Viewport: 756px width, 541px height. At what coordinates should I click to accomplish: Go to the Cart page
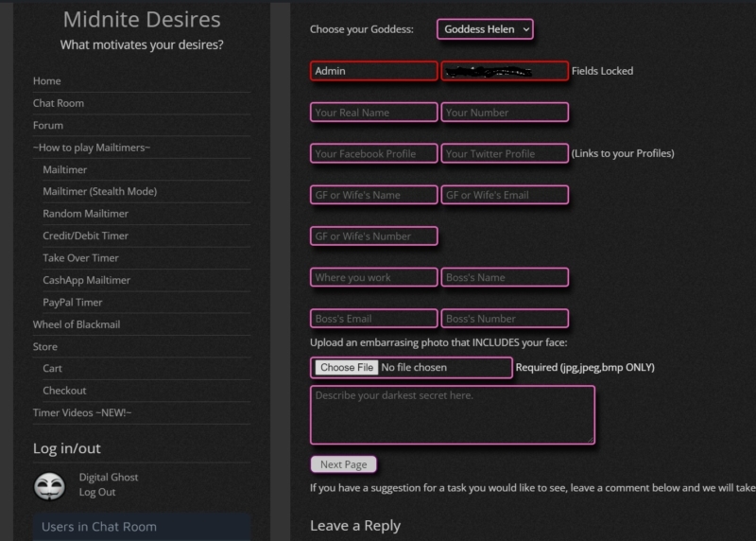(53, 369)
